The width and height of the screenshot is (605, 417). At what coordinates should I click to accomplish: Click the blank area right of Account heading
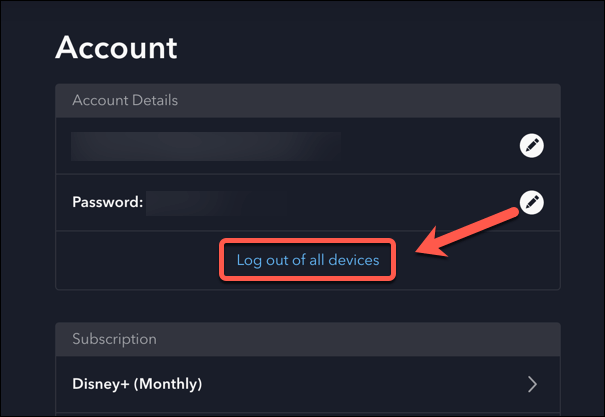(x=400, y=47)
